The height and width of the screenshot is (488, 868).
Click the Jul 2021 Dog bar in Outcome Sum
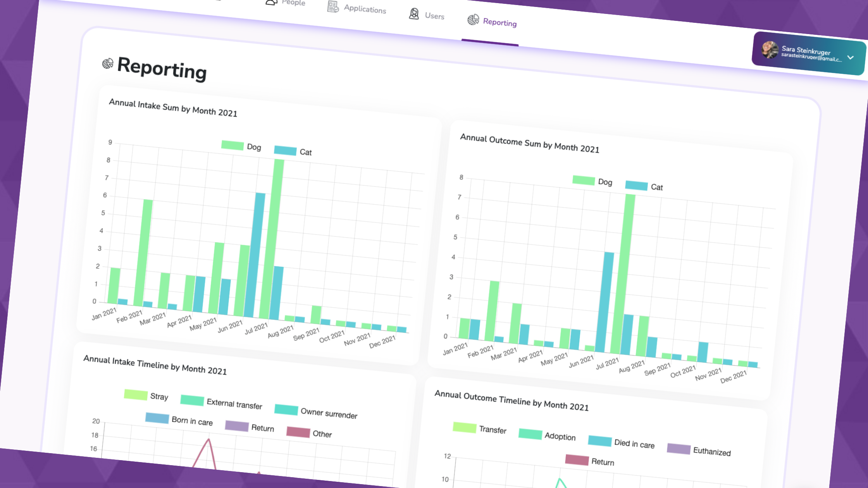point(623,274)
